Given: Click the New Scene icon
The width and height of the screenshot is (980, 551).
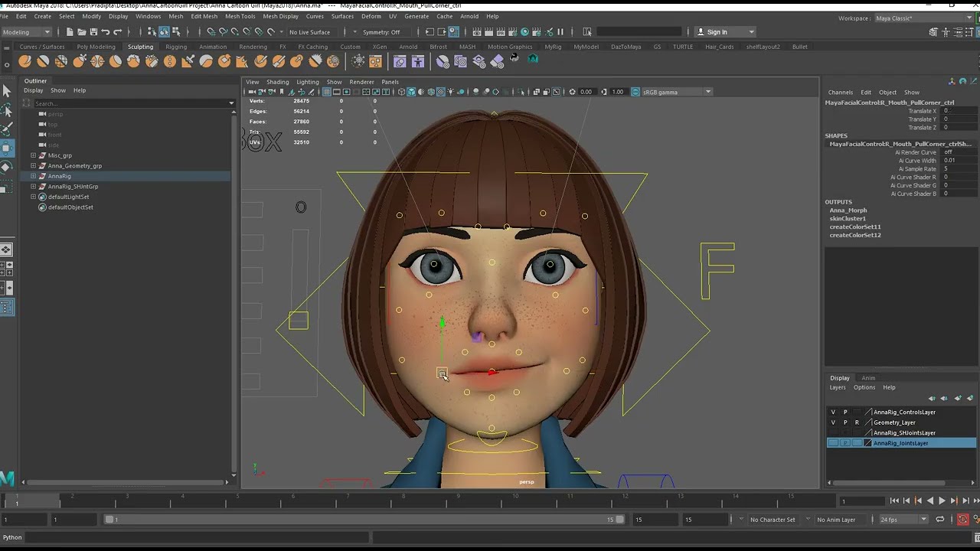Looking at the screenshot, I should tap(70, 32).
